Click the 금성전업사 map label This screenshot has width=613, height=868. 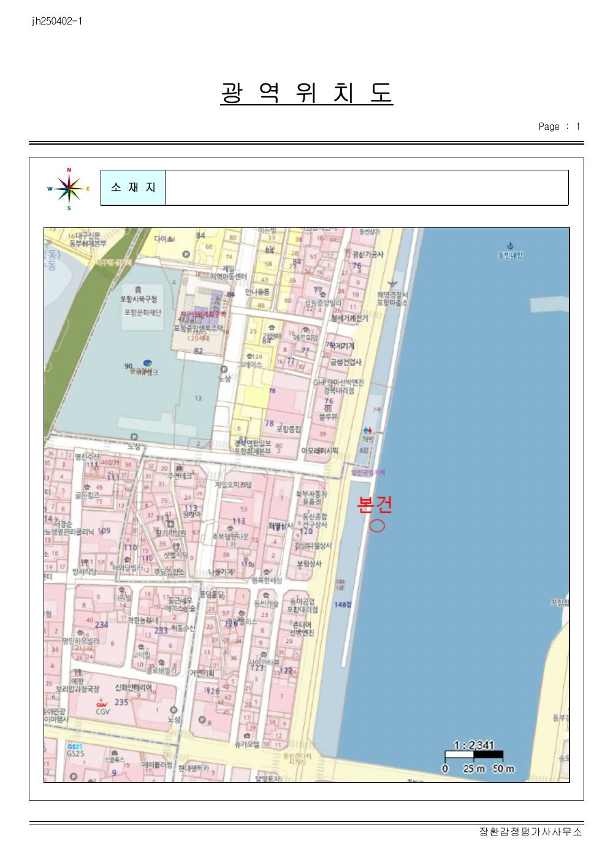346,362
